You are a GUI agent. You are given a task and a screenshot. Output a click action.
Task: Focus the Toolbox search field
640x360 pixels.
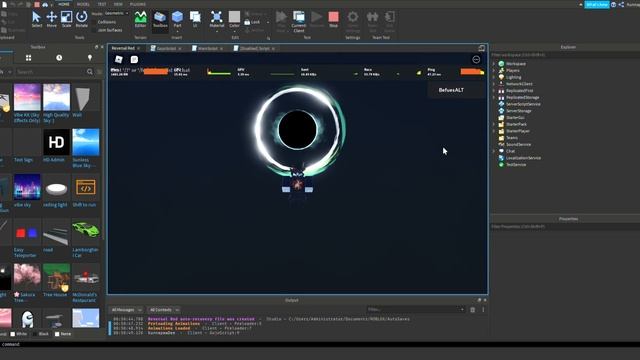pyautogui.click(x=50, y=72)
